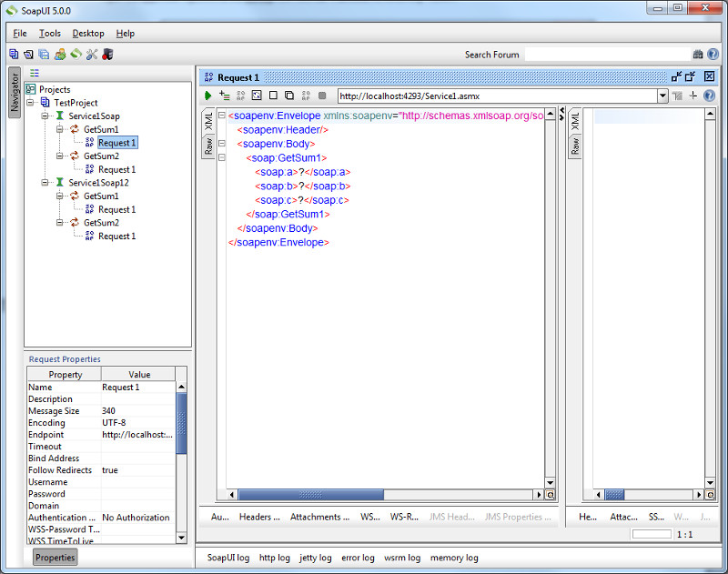
Task: Click the green arrows icon in main toolbar
Action: point(76,55)
